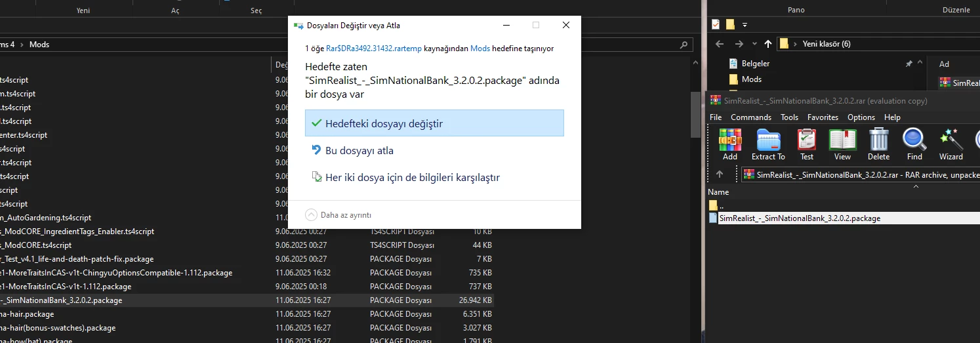The width and height of the screenshot is (980, 343).
Task: Click Extract To in WinRAR toolbar
Action: [x=768, y=144]
